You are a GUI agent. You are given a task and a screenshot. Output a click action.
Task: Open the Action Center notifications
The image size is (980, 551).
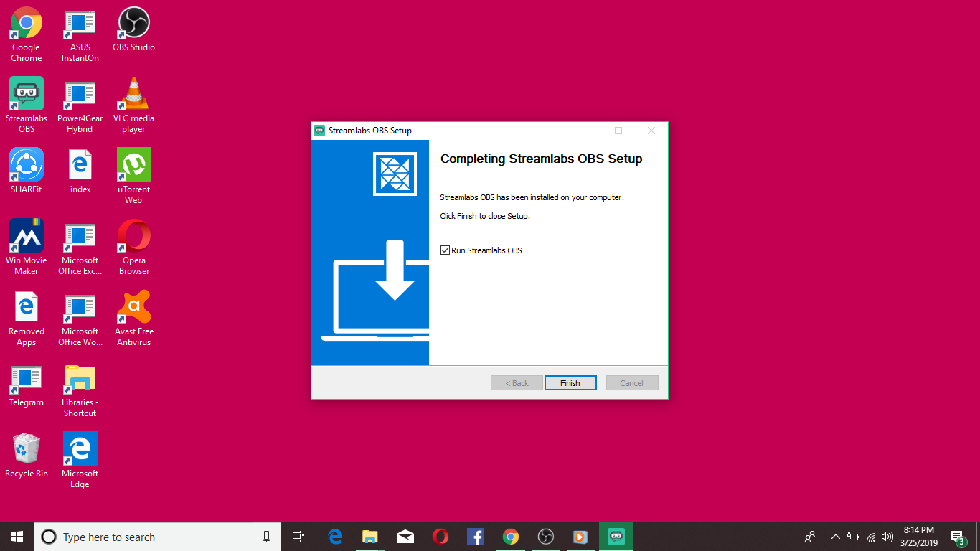click(x=958, y=537)
